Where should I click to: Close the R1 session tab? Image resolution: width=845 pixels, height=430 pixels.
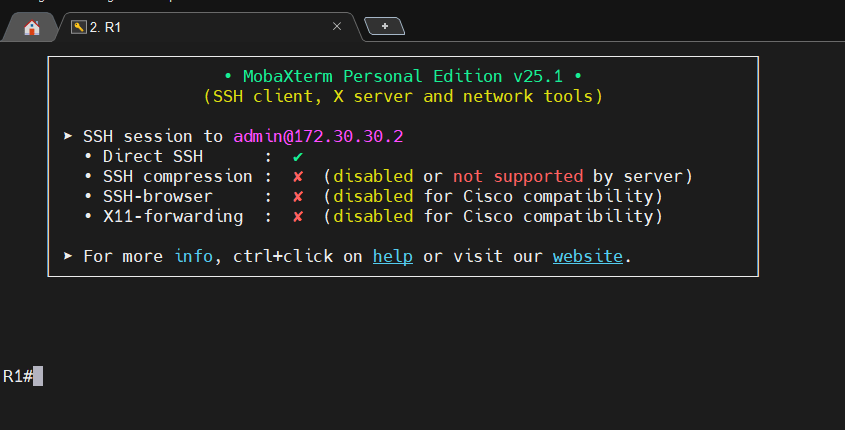coord(337,26)
